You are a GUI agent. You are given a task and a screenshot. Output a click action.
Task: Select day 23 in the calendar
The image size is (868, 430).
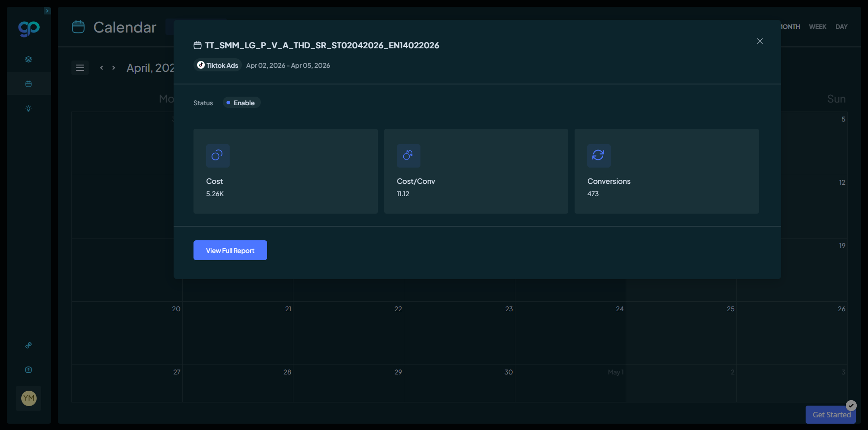click(459, 333)
